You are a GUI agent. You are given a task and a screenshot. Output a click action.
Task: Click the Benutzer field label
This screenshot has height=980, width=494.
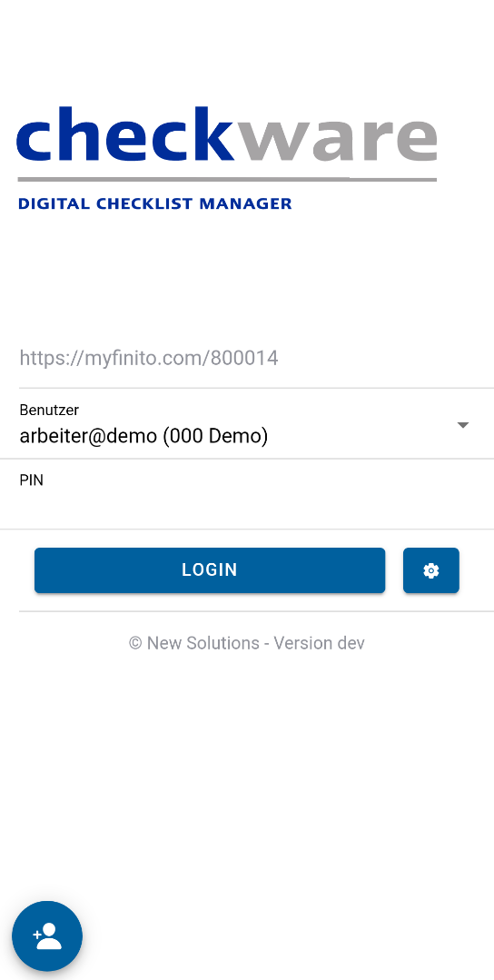tap(49, 410)
